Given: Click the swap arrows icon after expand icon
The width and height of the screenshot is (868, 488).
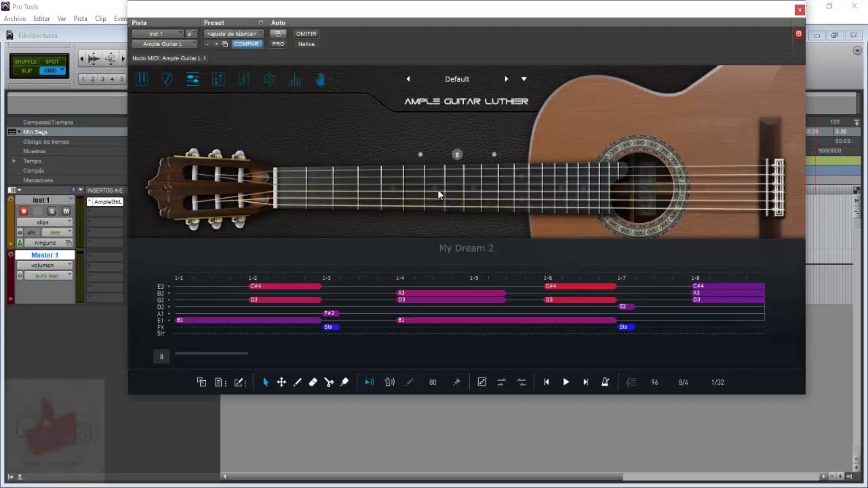Looking at the screenshot, I should coord(501,382).
